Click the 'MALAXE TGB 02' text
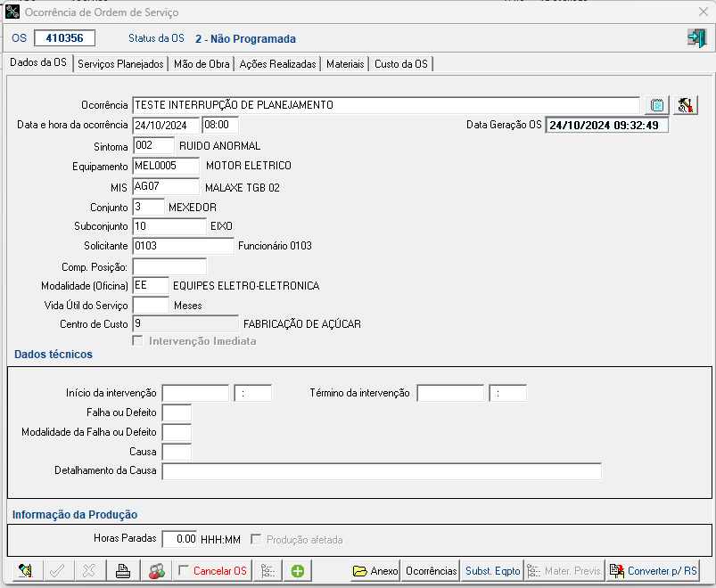 pos(243,187)
